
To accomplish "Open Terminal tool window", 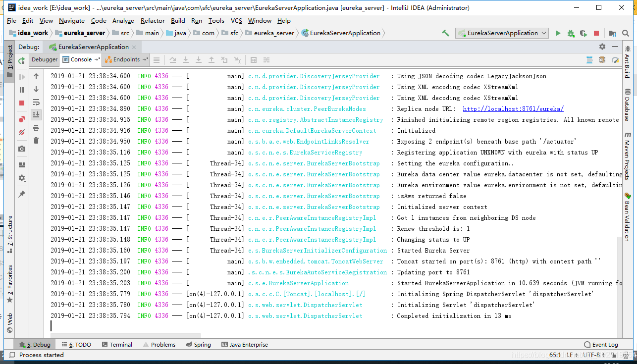I will [117, 345].
